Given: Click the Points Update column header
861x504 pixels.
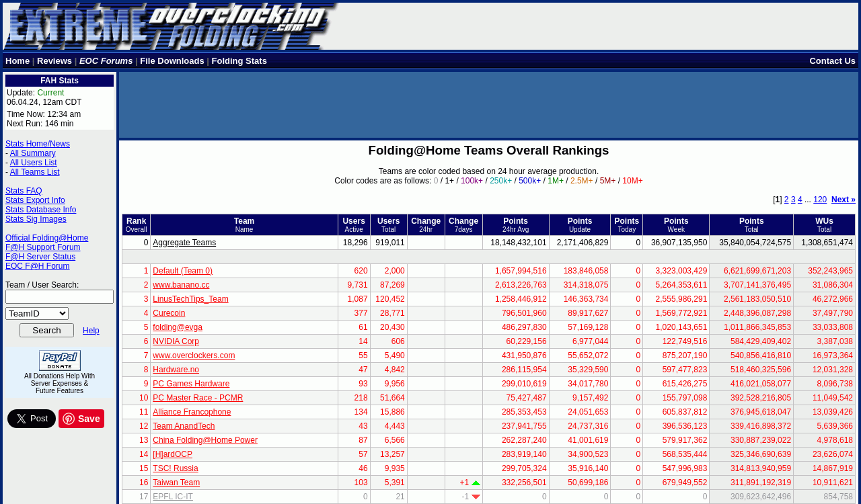Looking at the screenshot, I should click(580, 225).
